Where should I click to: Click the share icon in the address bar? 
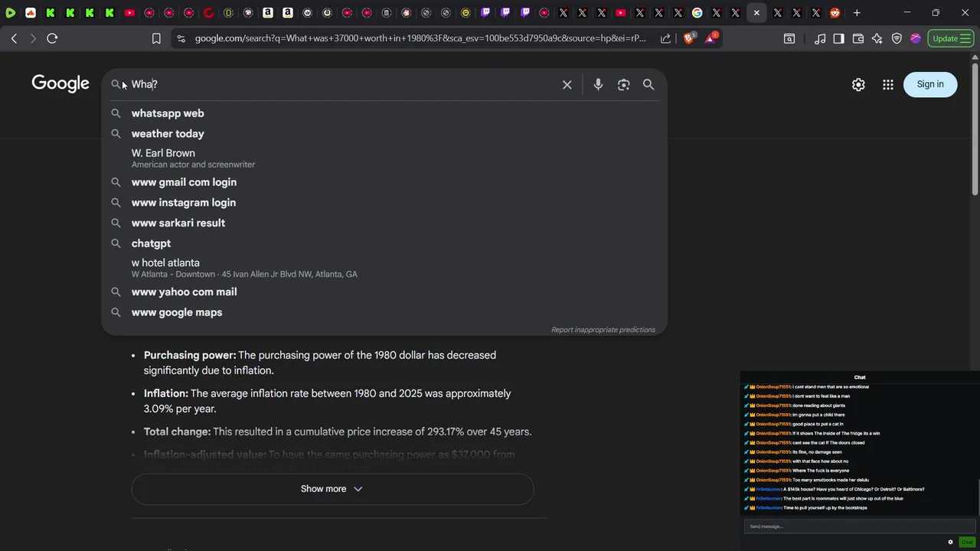[665, 38]
